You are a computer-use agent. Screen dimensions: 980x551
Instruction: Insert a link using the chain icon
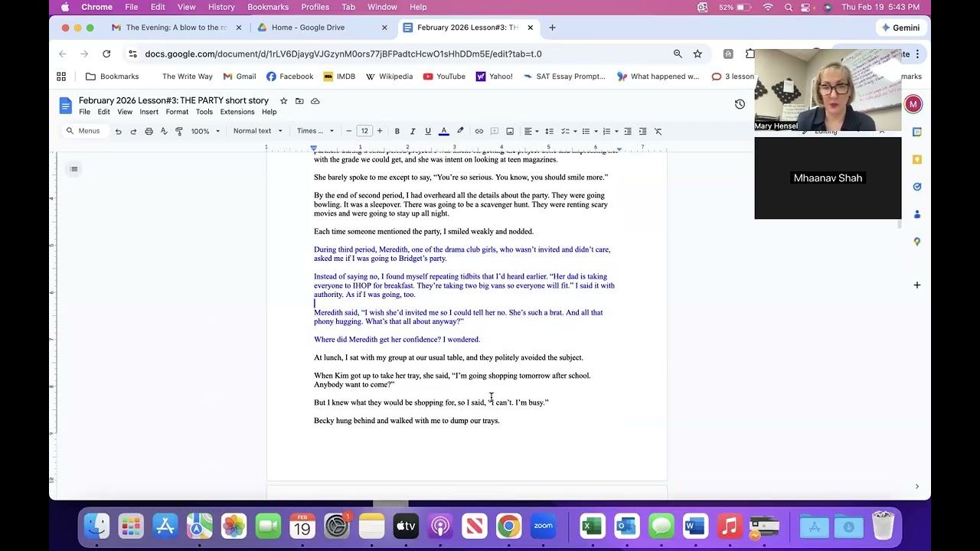tap(479, 131)
